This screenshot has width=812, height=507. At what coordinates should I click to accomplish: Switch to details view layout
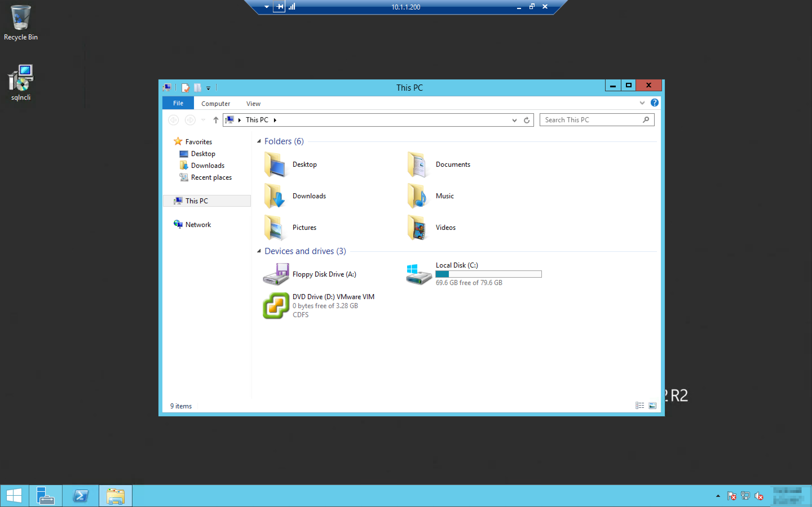pos(639,406)
